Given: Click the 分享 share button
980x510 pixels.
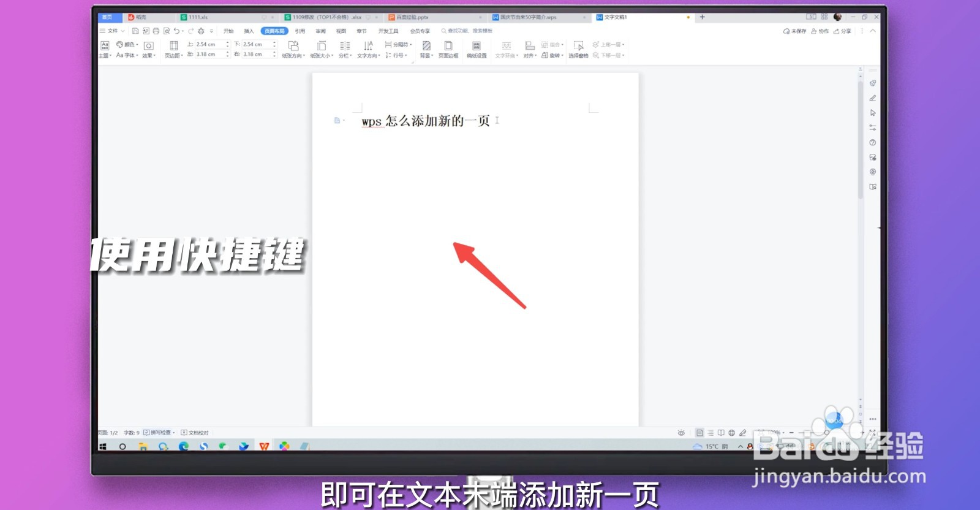Looking at the screenshot, I should tap(842, 31).
